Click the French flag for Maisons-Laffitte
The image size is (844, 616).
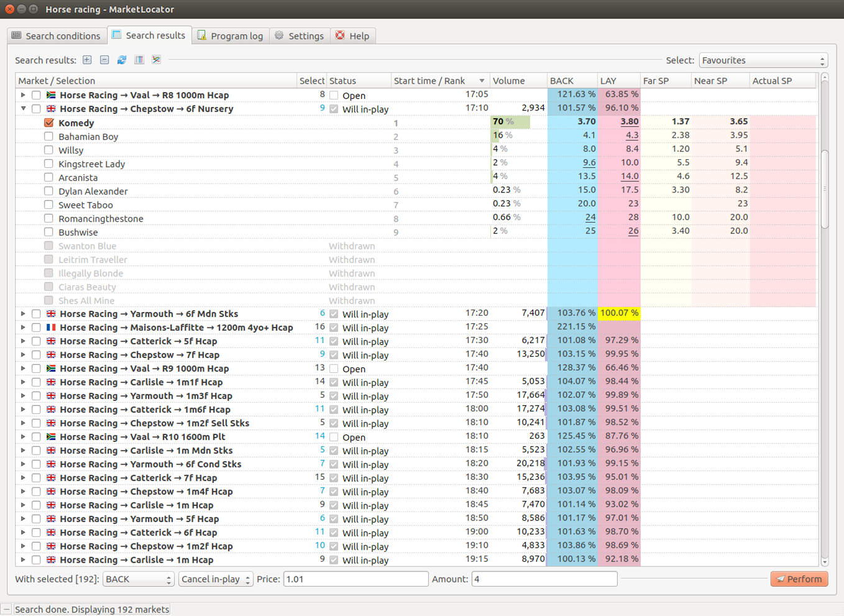tap(51, 328)
